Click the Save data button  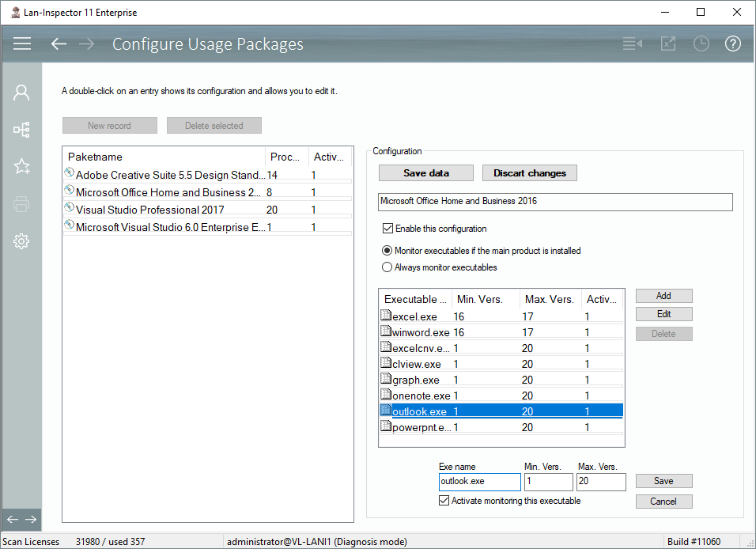[x=426, y=173]
